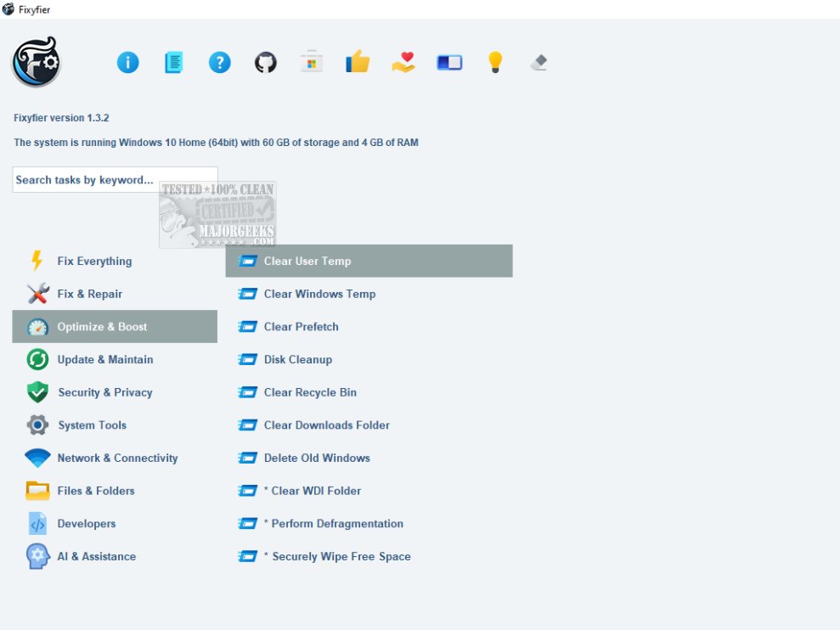Run Delete Old Windows task

369,458
